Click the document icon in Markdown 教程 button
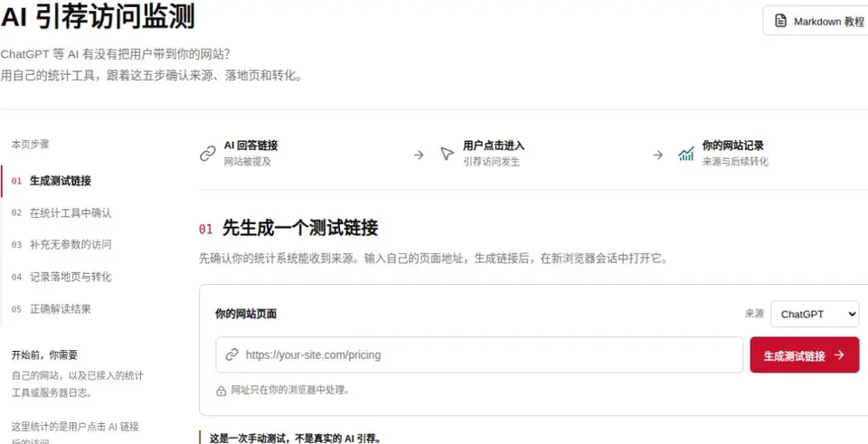 [x=780, y=21]
